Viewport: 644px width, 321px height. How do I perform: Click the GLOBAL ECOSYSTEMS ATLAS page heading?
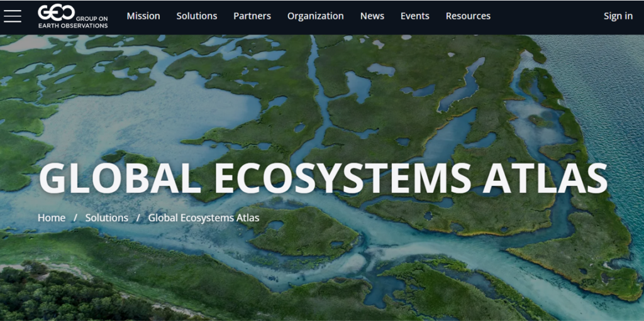(323, 179)
